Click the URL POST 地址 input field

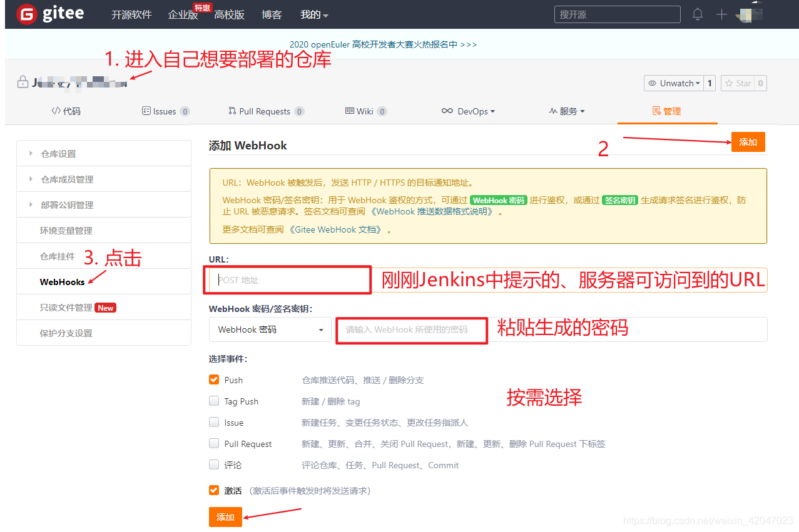click(488, 280)
